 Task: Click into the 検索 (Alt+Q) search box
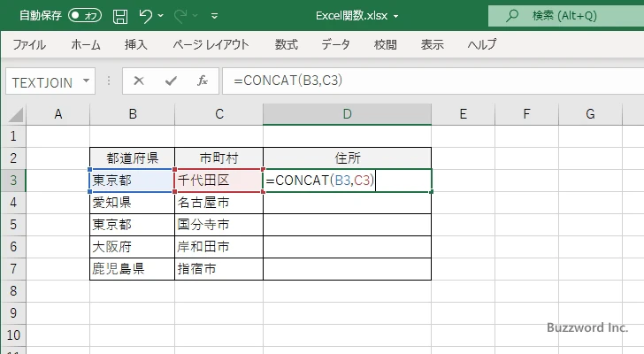pyautogui.click(x=566, y=16)
